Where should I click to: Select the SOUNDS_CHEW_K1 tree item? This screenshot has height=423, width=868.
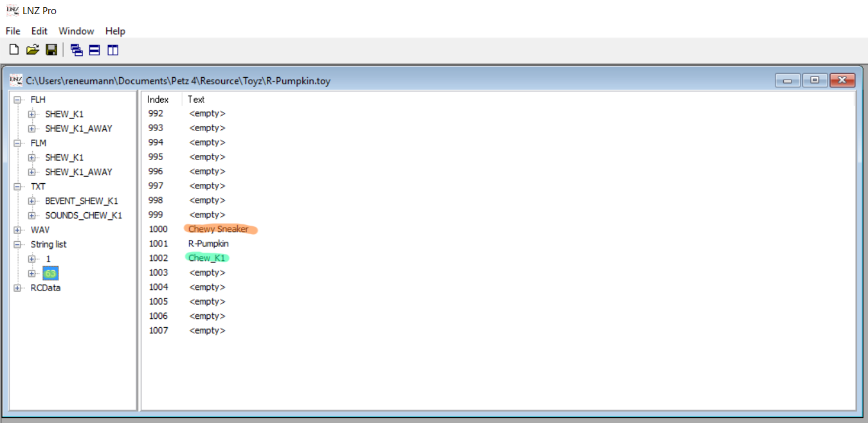84,215
